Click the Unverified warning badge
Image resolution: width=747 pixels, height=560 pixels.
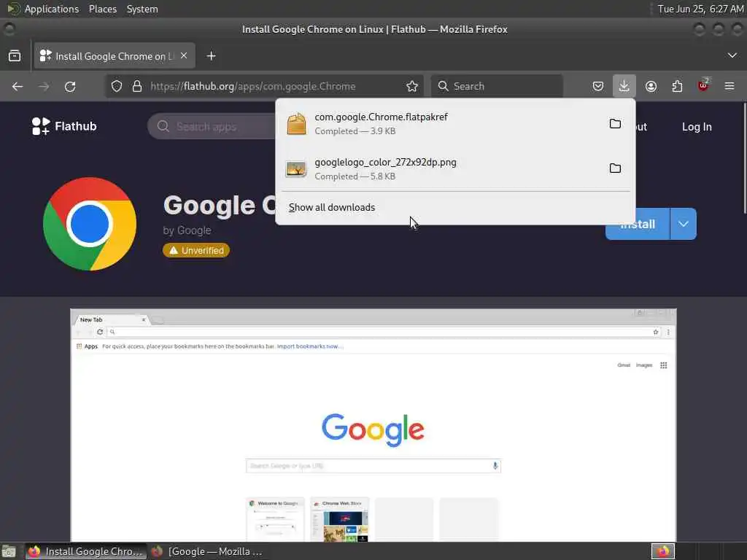pyautogui.click(x=196, y=251)
